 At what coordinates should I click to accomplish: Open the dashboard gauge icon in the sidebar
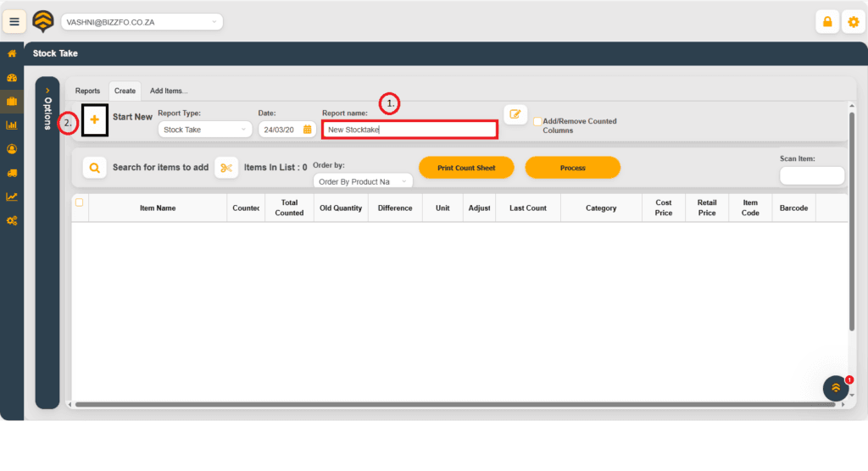point(12,78)
